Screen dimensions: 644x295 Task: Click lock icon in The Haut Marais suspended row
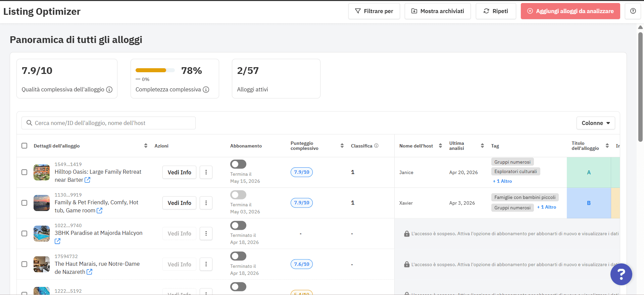[407, 264]
